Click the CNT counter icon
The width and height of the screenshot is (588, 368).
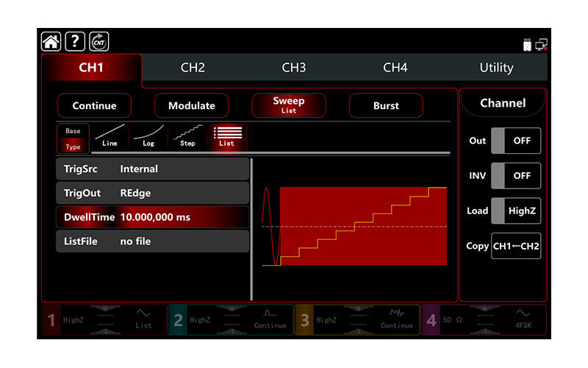click(x=98, y=42)
